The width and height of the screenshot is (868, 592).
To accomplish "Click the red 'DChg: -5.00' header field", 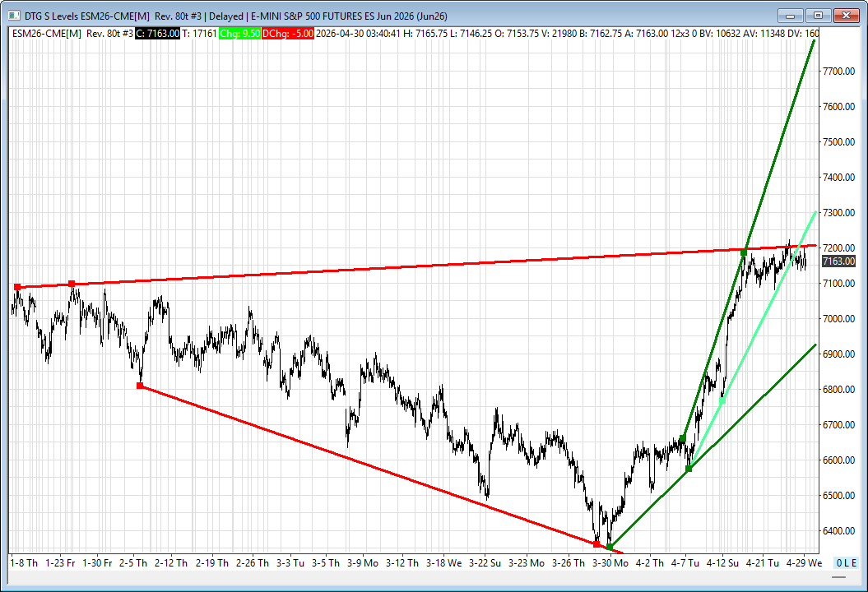I will pos(288,33).
